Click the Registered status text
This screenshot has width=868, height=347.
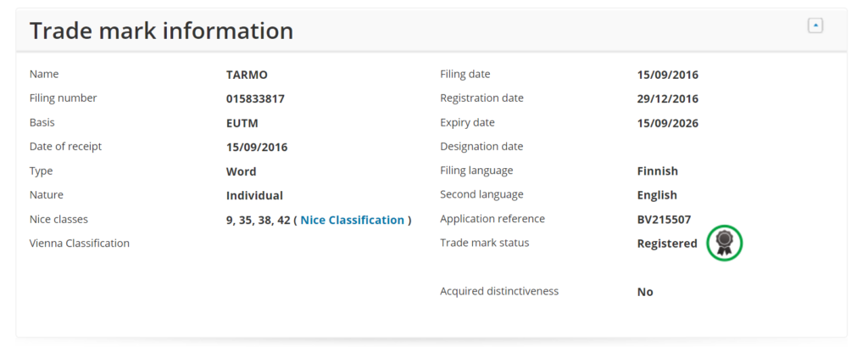coord(667,243)
